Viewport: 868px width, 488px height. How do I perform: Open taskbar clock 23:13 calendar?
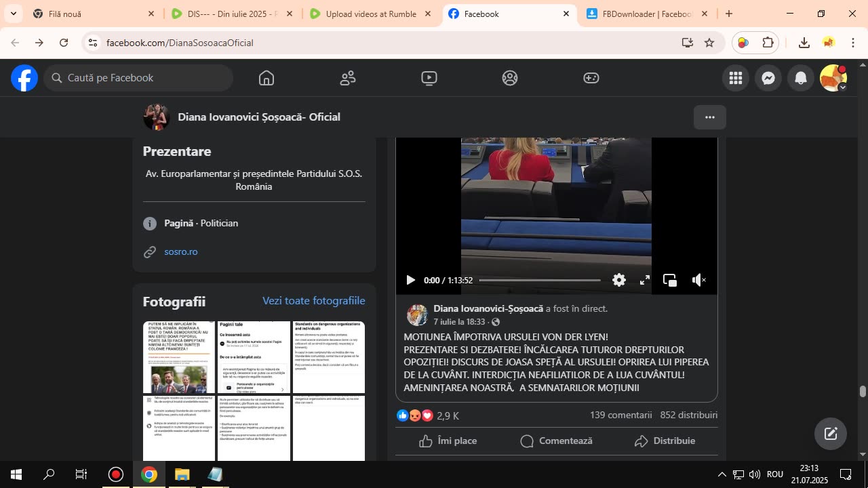tap(810, 474)
